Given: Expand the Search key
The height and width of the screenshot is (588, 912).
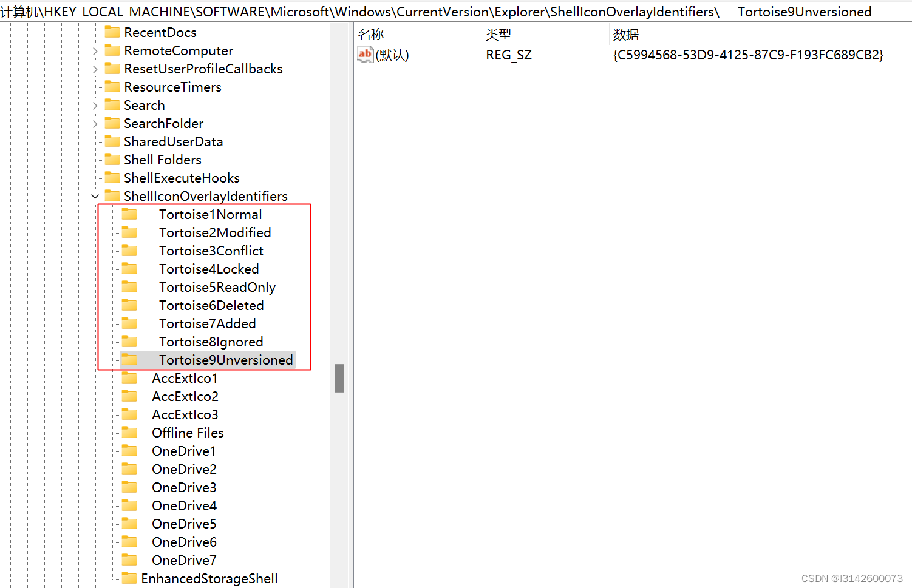Looking at the screenshot, I should click(x=95, y=106).
